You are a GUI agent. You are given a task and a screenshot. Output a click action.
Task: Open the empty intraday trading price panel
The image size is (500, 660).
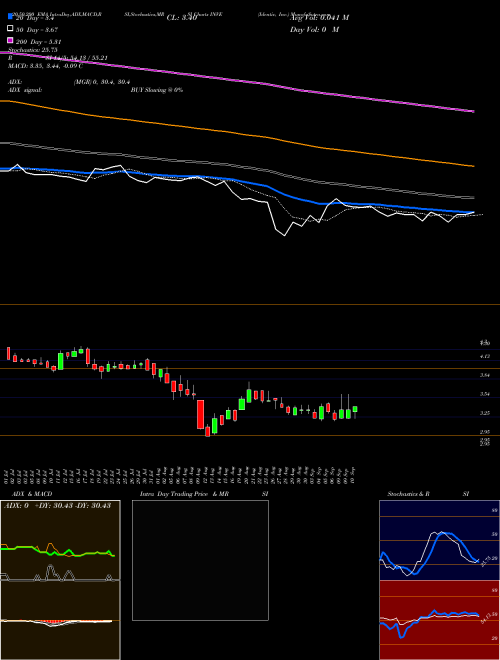point(200,560)
